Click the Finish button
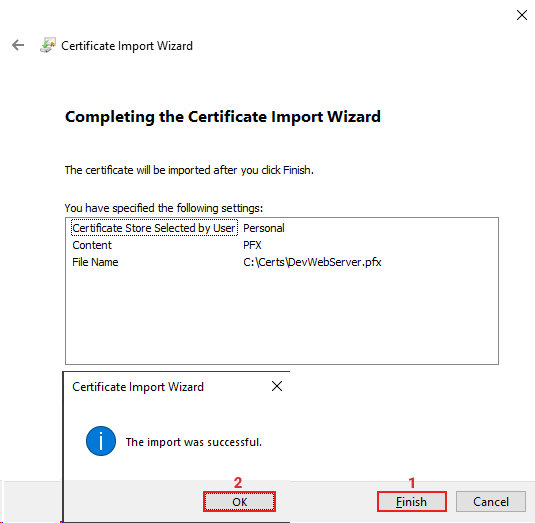This screenshot has width=535, height=523. [x=412, y=502]
